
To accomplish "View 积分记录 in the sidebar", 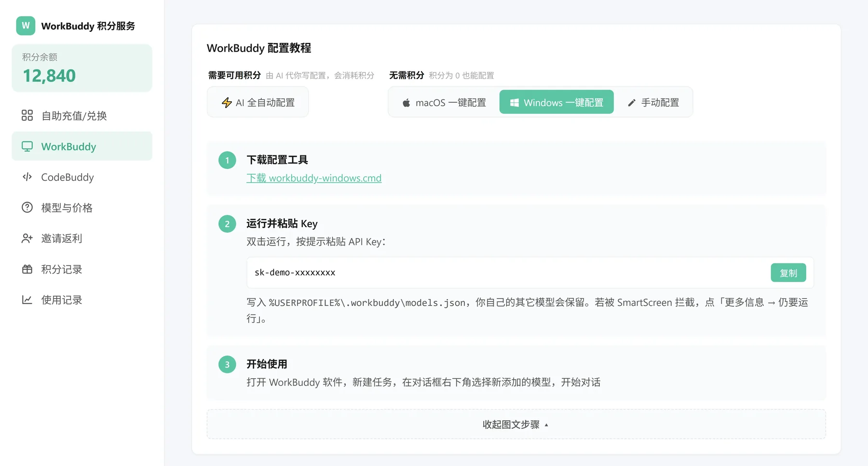I will coord(82,269).
